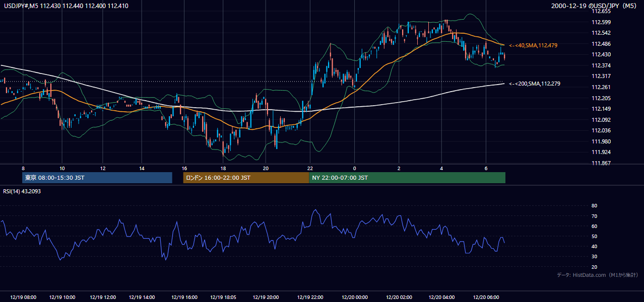Click price level 112.599 on the axis
The height and width of the screenshot is (302, 644).
(601, 22)
